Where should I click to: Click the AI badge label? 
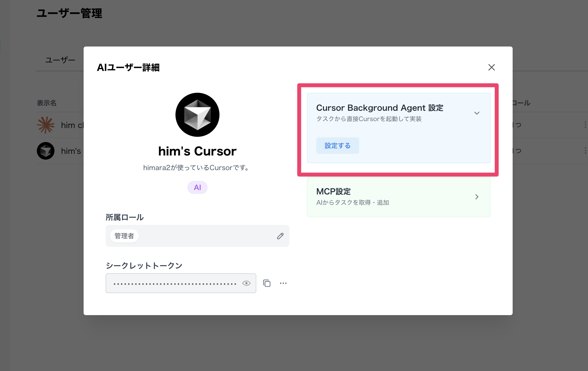pyautogui.click(x=197, y=187)
